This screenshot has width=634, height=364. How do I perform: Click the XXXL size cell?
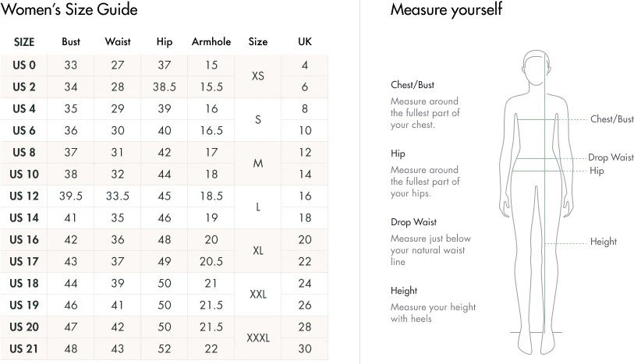coord(258,338)
